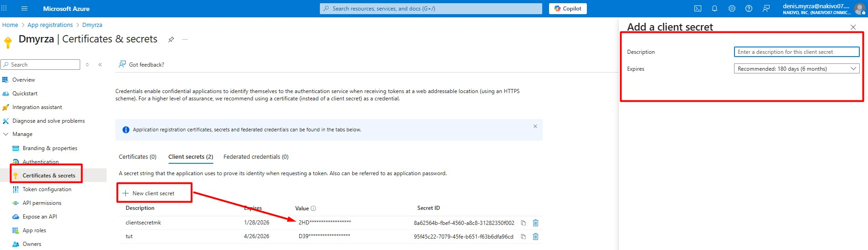The height and width of the screenshot is (250, 868).
Task: Dismiss the information banner
Action: pos(535,126)
